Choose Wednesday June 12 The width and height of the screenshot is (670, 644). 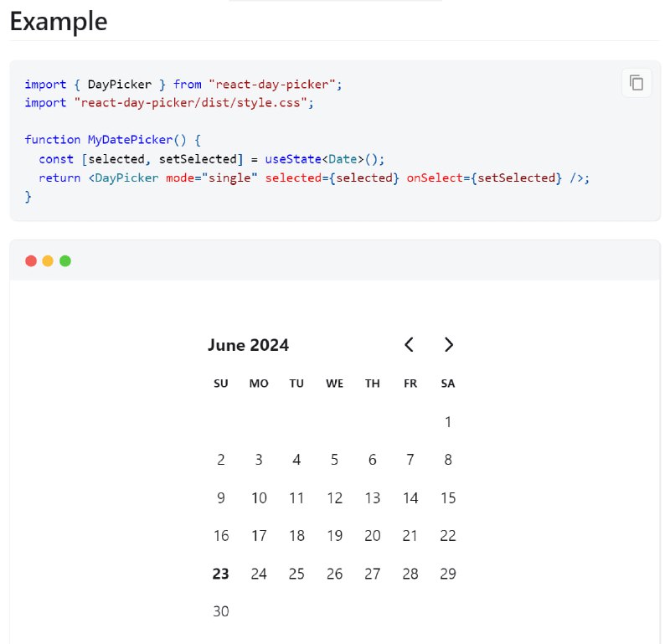[334, 497]
